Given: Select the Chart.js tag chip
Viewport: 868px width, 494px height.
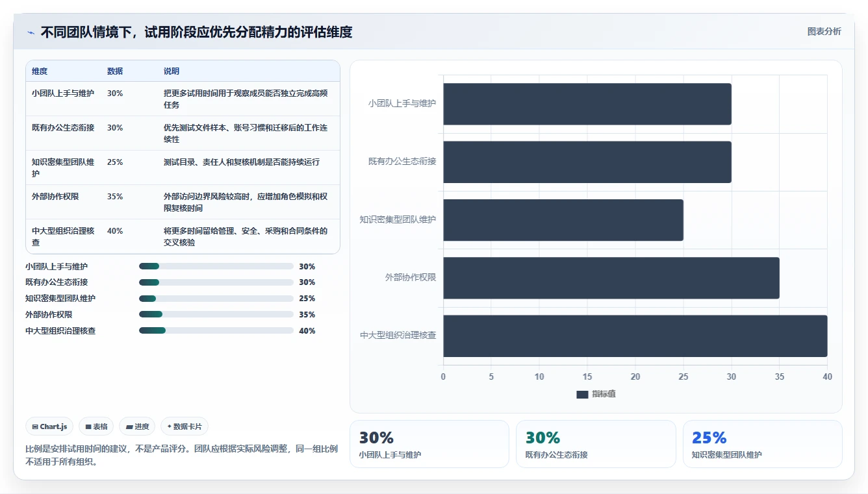Looking at the screenshot, I should 49,426.
